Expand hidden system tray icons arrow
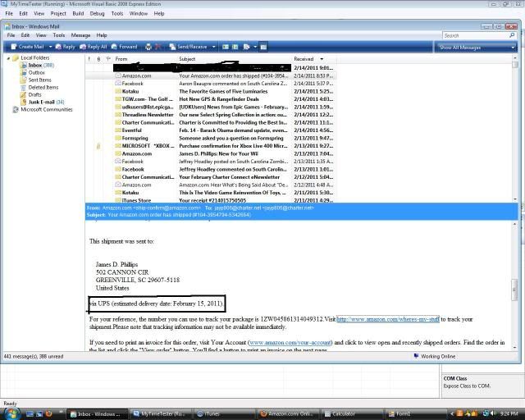The width and height of the screenshot is (525, 420). [452, 414]
